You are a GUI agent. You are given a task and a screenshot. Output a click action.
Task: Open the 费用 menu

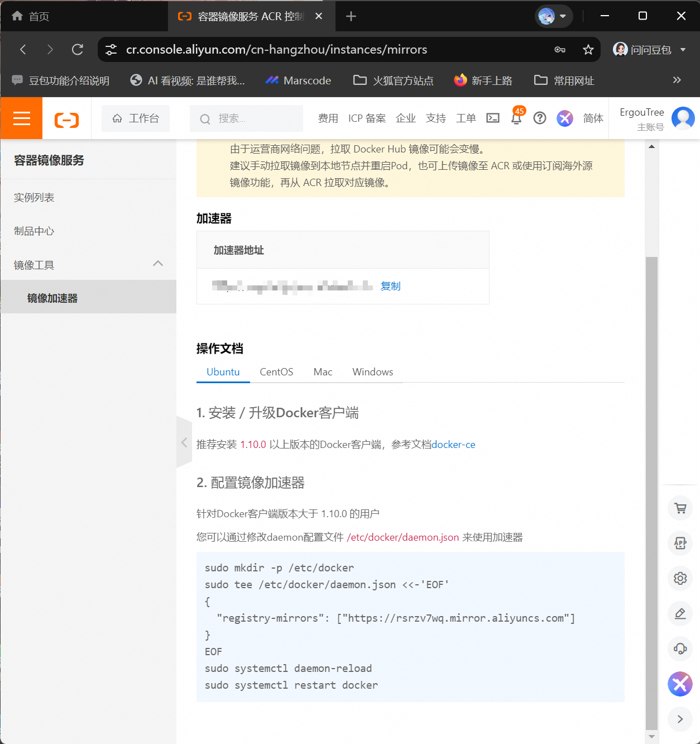pyautogui.click(x=328, y=118)
